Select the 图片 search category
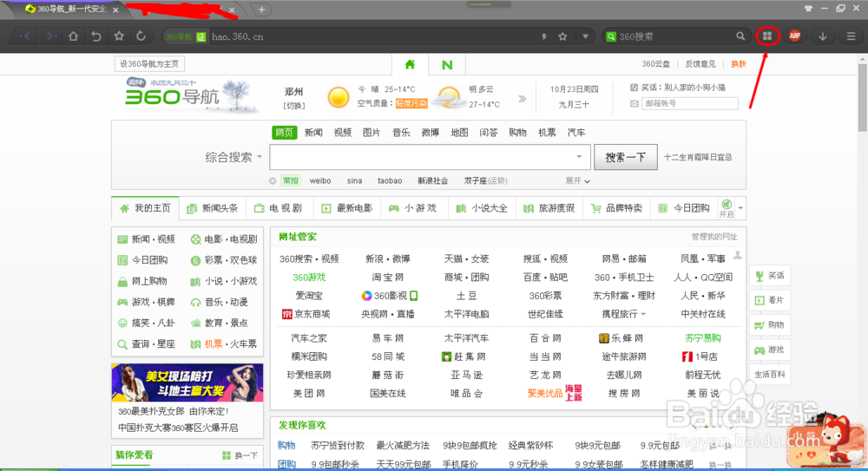The image size is (868, 471). click(x=372, y=133)
